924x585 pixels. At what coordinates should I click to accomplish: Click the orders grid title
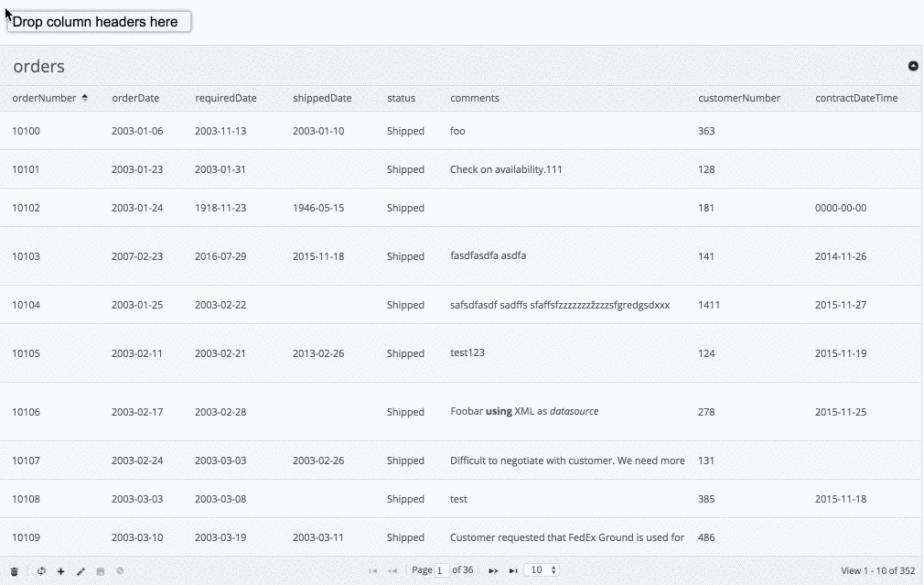point(39,66)
